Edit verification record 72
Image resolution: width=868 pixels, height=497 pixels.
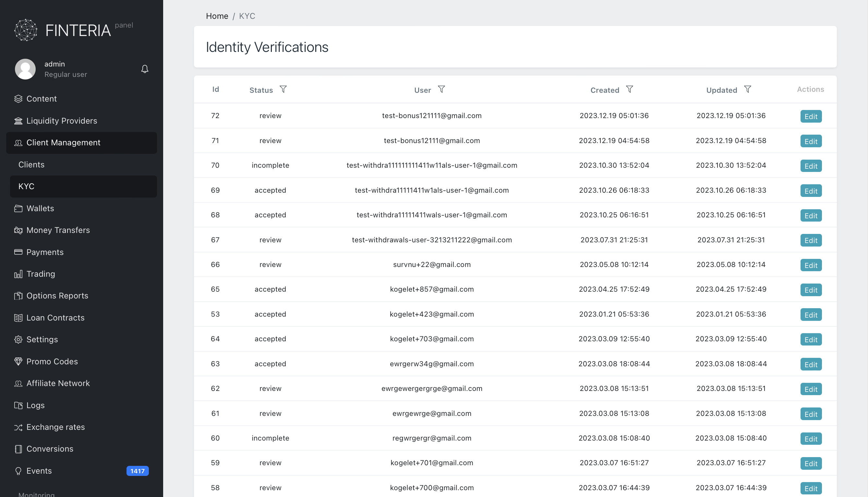coord(811,116)
